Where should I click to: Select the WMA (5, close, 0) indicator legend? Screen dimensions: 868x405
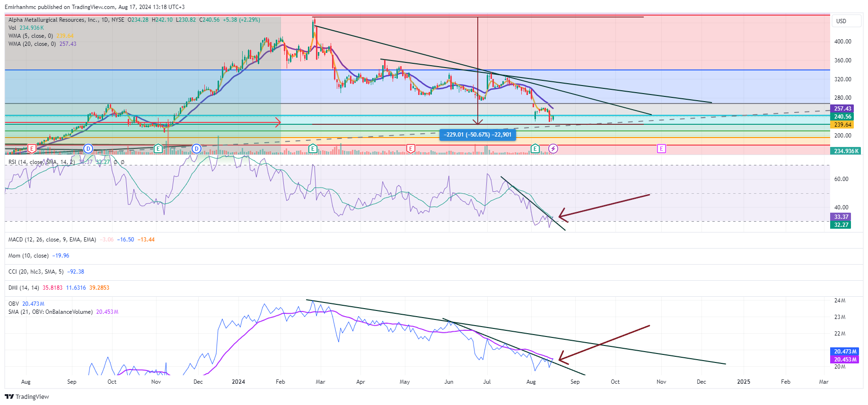41,36
